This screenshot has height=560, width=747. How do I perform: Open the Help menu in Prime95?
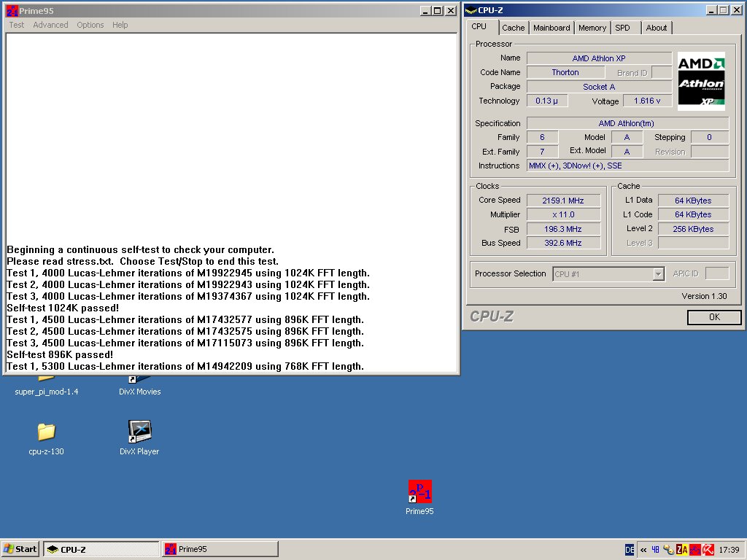click(x=120, y=25)
